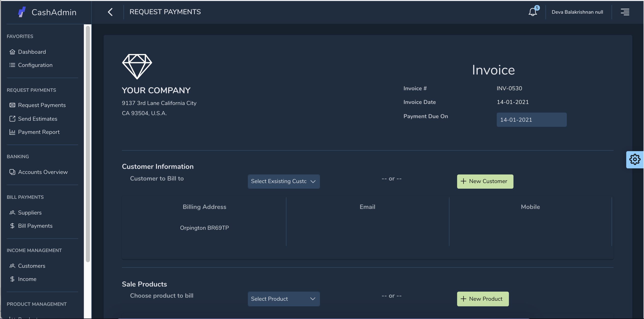Click the diamond company logo
Screen dimensions: 644x319
click(137, 66)
